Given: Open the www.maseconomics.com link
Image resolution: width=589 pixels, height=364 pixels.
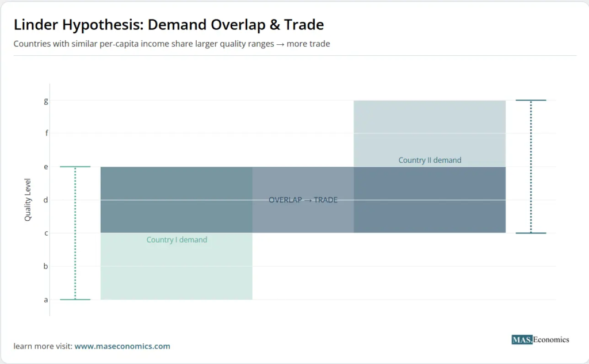Looking at the screenshot, I should (x=122, y=346).
